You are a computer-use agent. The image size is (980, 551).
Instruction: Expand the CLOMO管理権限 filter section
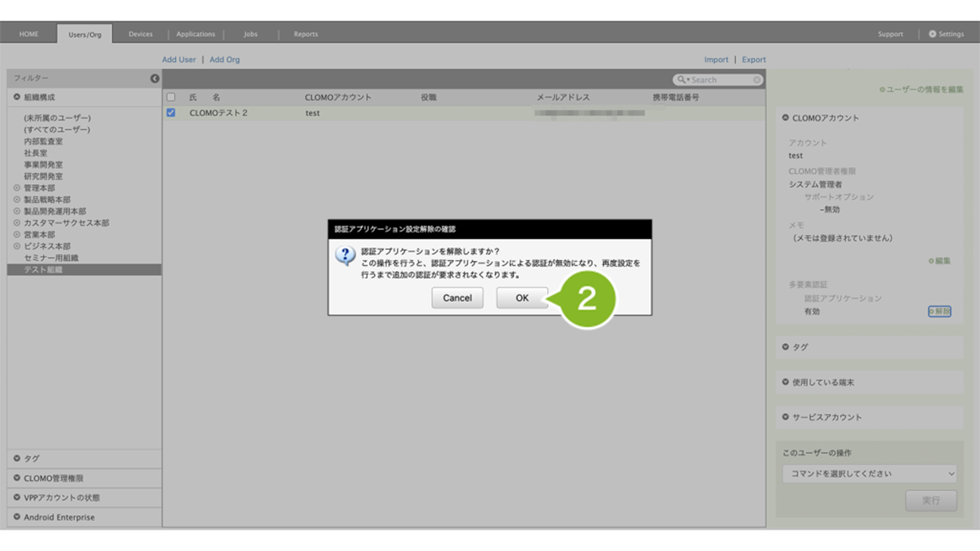click(x=17, y=478)
